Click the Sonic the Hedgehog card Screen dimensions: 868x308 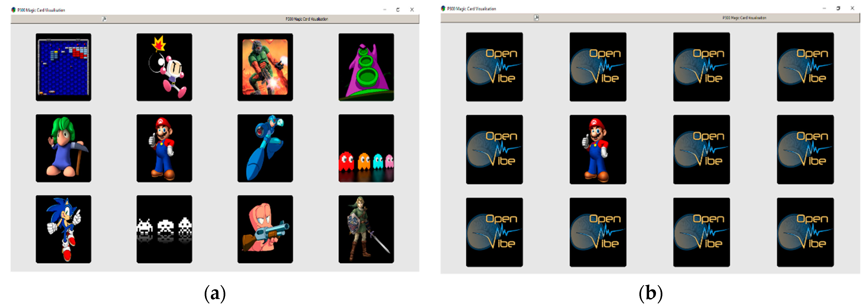click(x=63, y=229)
